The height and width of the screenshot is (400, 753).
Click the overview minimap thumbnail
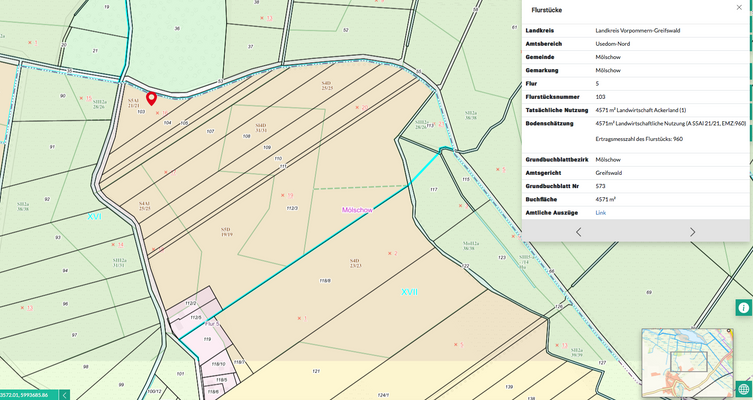click(x=688, y=355)
